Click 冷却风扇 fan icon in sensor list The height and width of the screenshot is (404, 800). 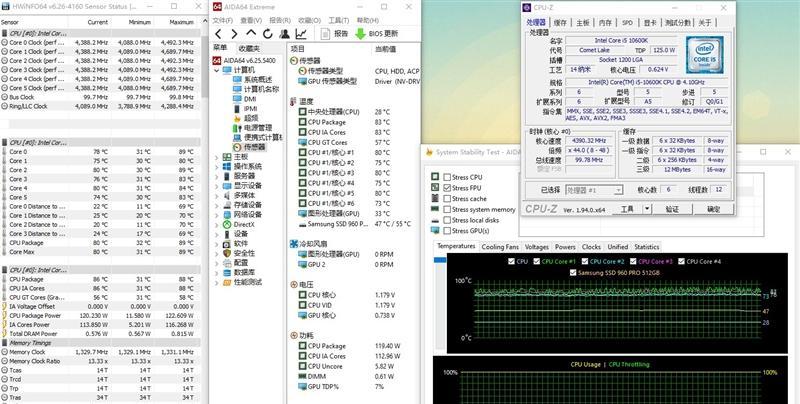click(294, 244)
